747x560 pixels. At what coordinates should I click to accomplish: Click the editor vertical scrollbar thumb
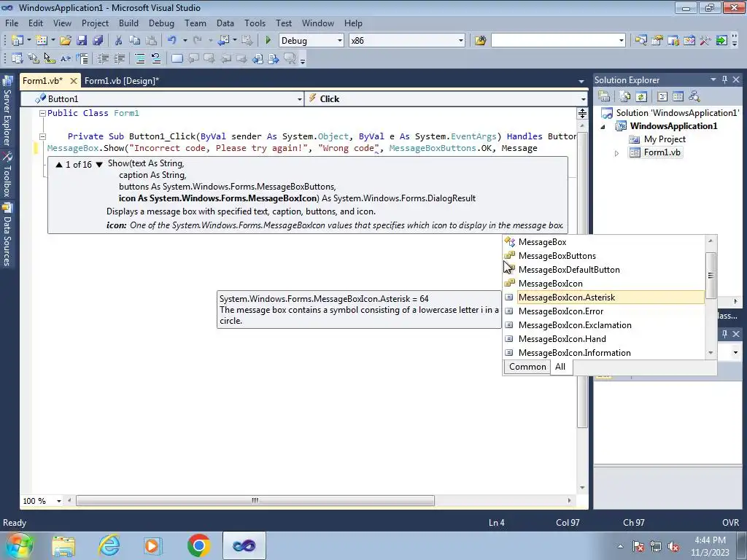582,280
